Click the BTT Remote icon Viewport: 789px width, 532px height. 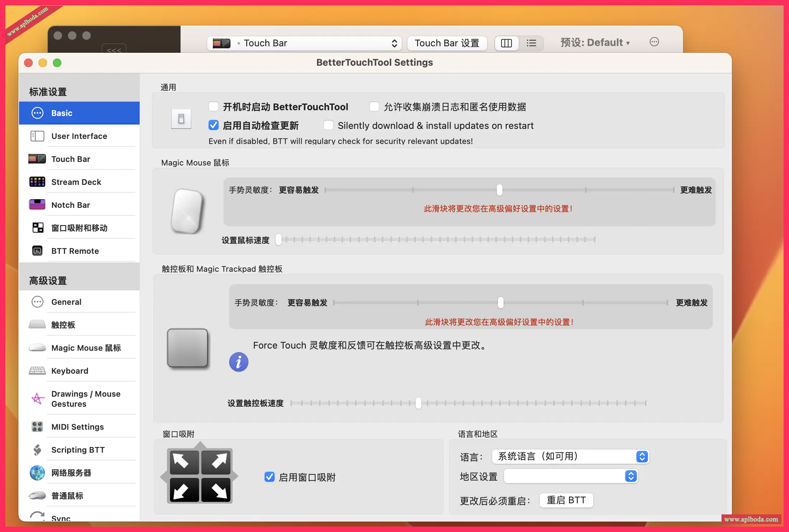(x=37, y=251)
